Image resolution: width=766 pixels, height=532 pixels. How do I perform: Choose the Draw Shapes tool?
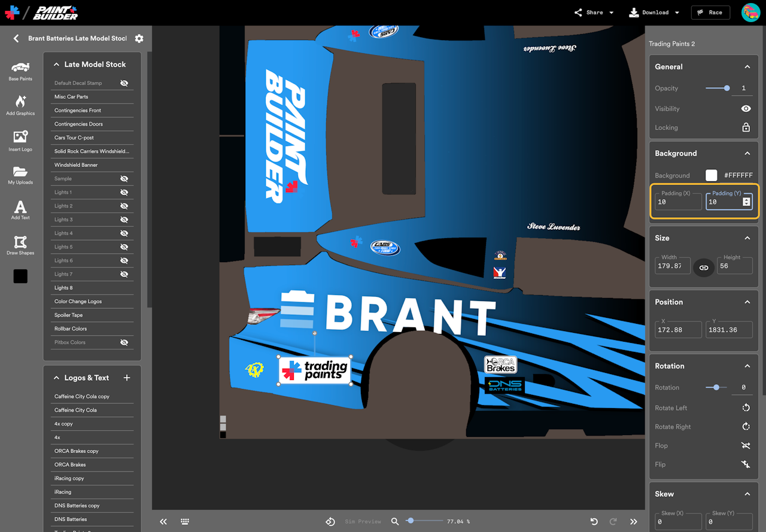pyautogui.click(x=20, y=245)
